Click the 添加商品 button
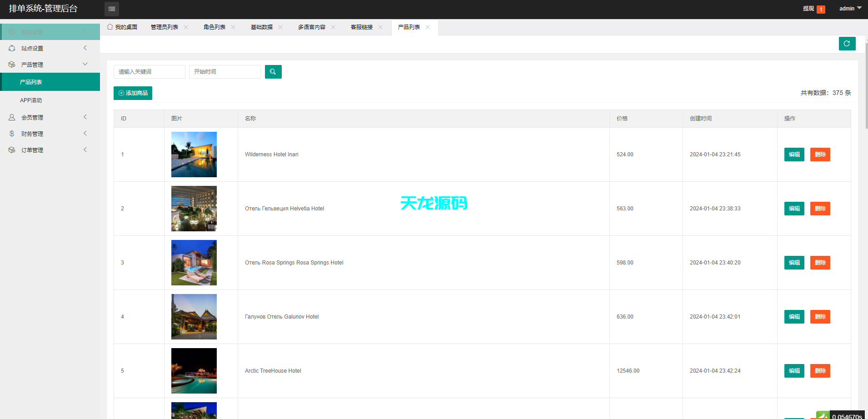 [x=133, y=93]
